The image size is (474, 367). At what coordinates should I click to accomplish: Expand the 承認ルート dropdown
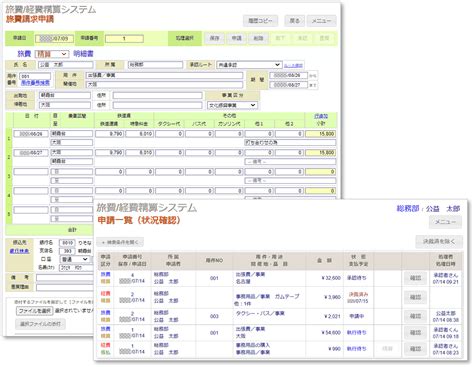(249, 65)
